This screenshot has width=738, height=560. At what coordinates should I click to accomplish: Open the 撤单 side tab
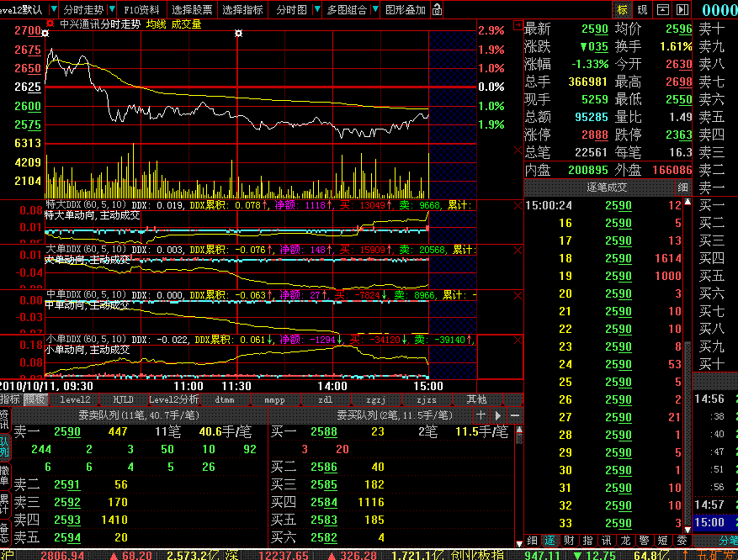pyautogui.click(x=4, y=475)
